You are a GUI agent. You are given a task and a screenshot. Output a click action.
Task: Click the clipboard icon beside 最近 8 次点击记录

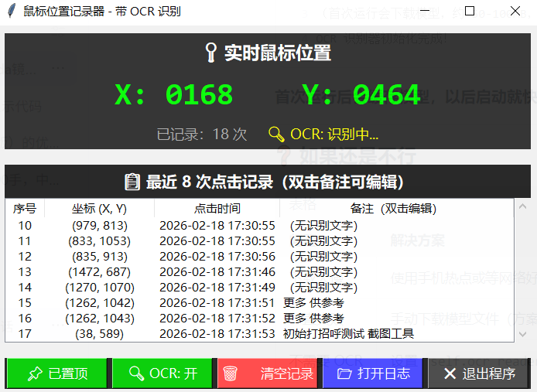[132, 182]
